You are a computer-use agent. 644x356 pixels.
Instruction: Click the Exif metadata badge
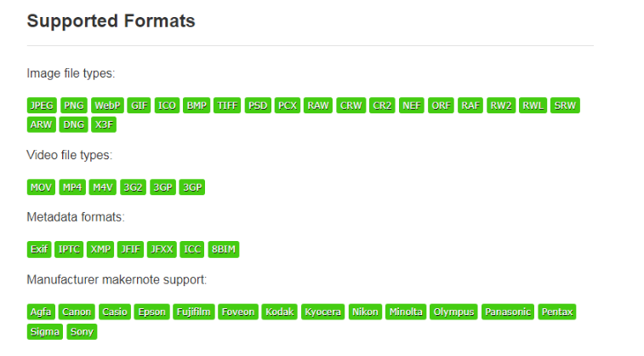pyautogui.click(x=39, y=250)
